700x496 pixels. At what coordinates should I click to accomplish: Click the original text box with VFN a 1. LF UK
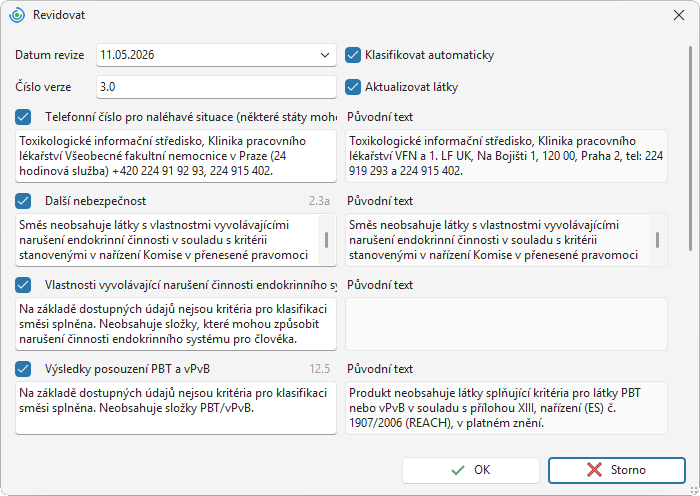point(506,156)
